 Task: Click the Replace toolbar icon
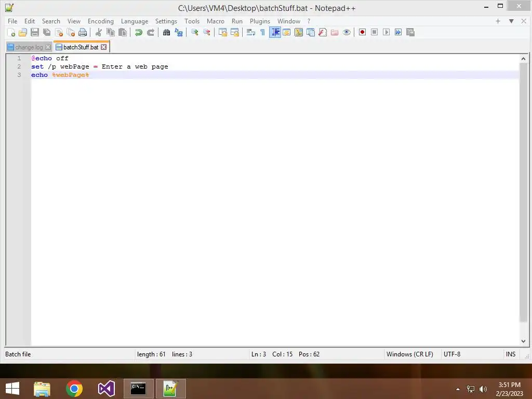(x=179, y=32)
